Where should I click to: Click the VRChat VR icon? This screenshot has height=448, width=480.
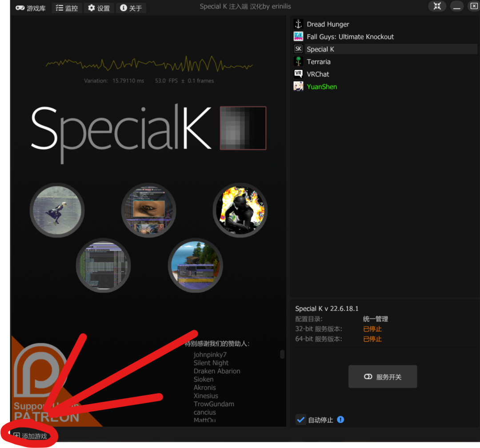click(x=298, y=74)
